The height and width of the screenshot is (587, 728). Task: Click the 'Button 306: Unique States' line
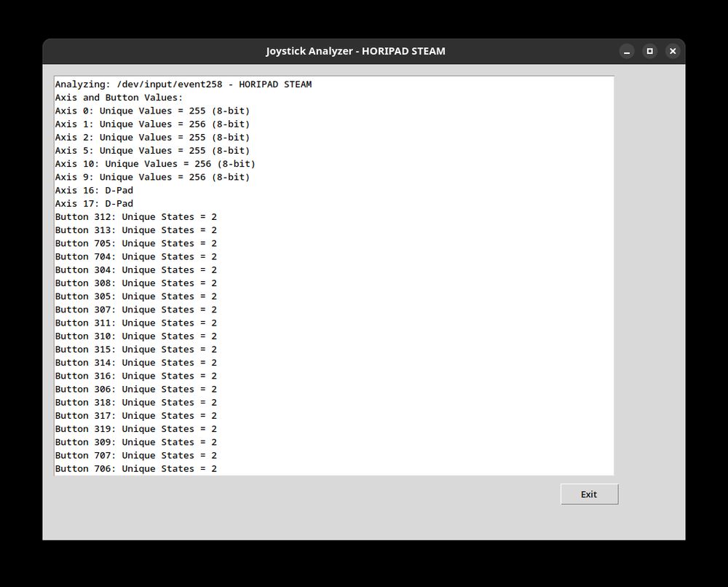pos(136,389)
